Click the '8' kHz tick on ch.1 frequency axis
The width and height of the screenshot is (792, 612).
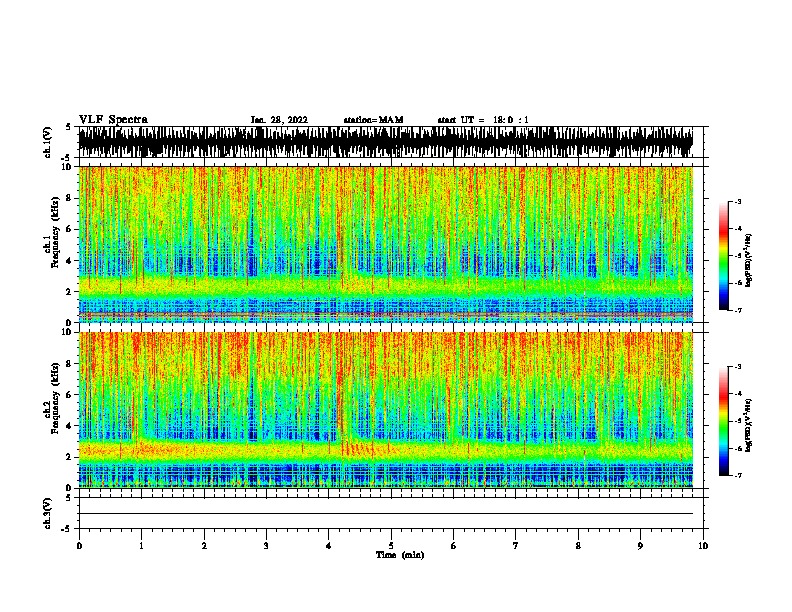[x=69, y=198]
